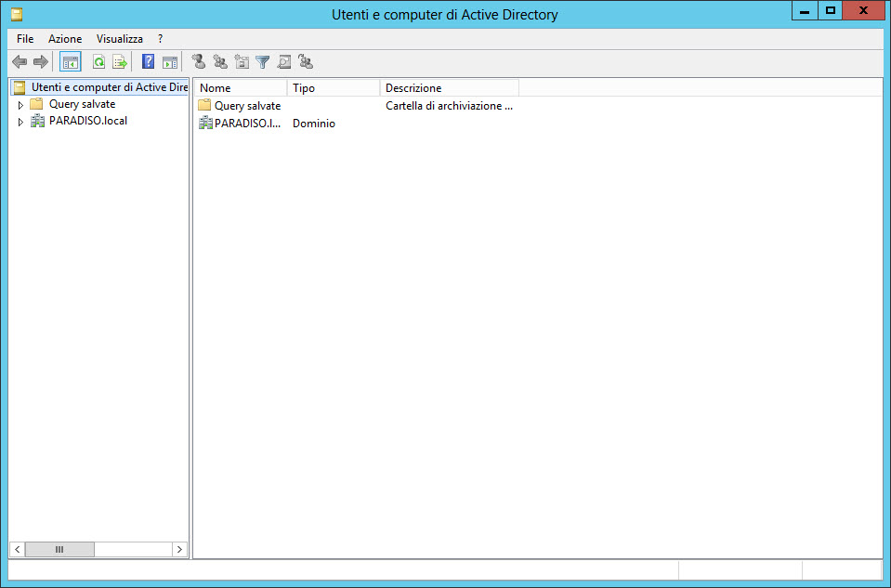Viewport: 891px width, 588px height.
Task: Select Utenti e computer di Active Directory root node
Action: (110, 87)
